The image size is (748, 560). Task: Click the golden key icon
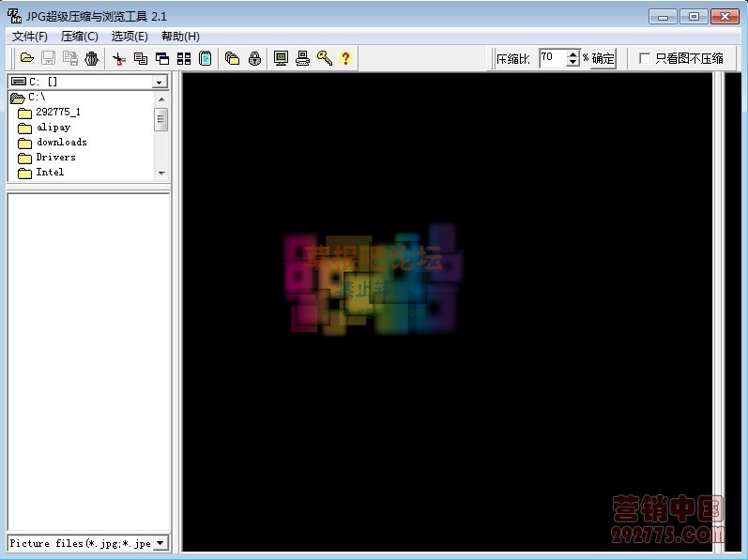point(324,58)
